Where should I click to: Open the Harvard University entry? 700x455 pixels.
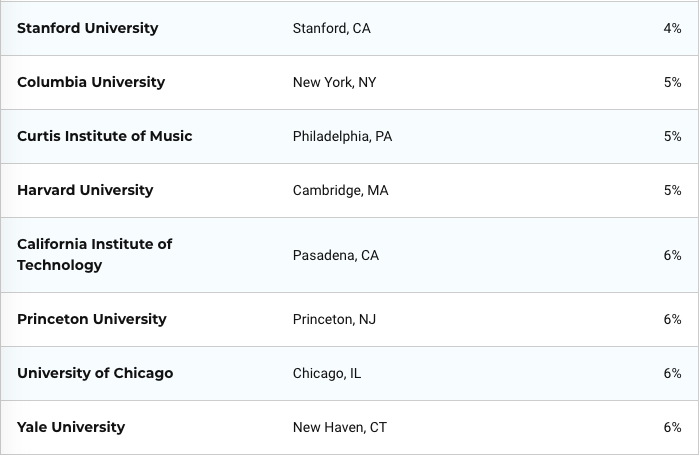tap(85, 190)
